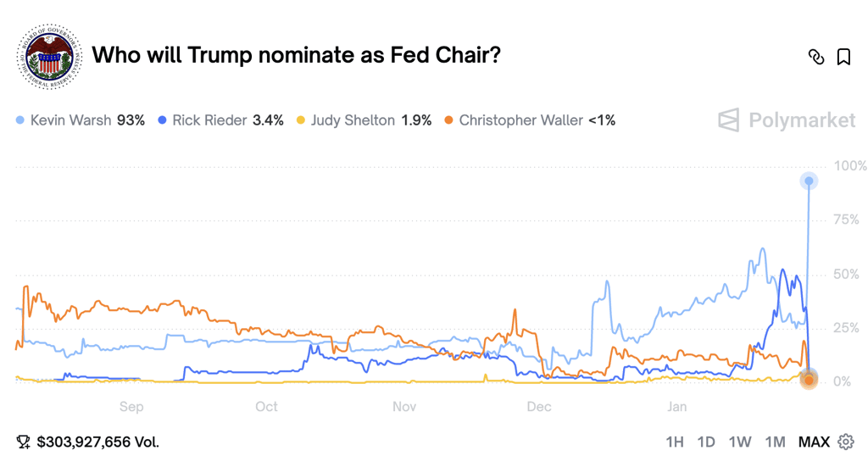Image resolution: width=868 pixels, height=467 pixels.
Task: Click the light blue Warsh color dot
Action: (x=20, y=120)
